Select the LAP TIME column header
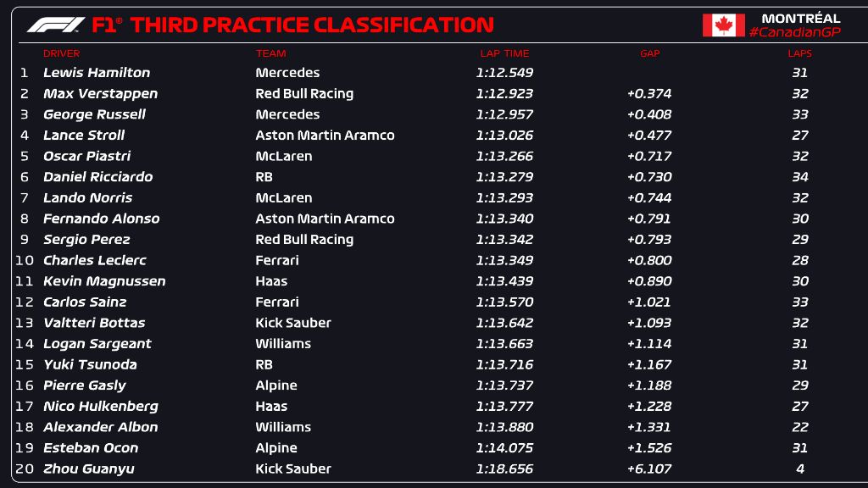The width and height of the screenshot is (868, 488). click(x=504, y=53)
